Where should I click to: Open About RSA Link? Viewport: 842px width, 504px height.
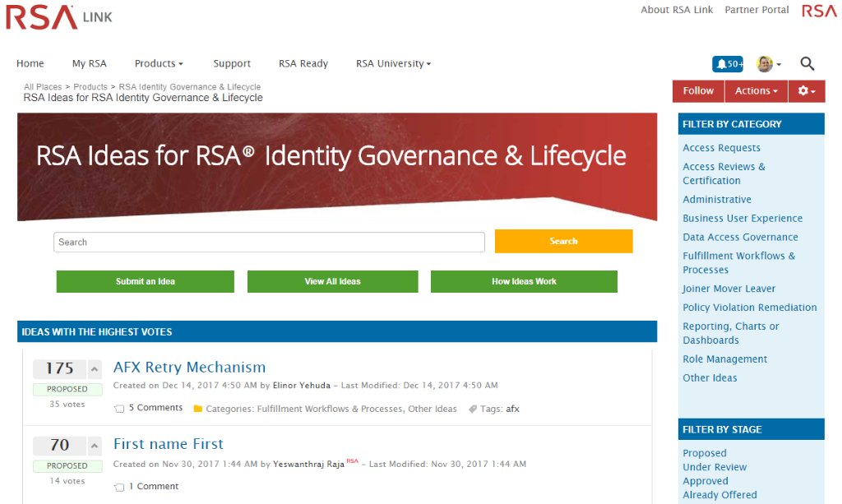click(x=677, y=10)
